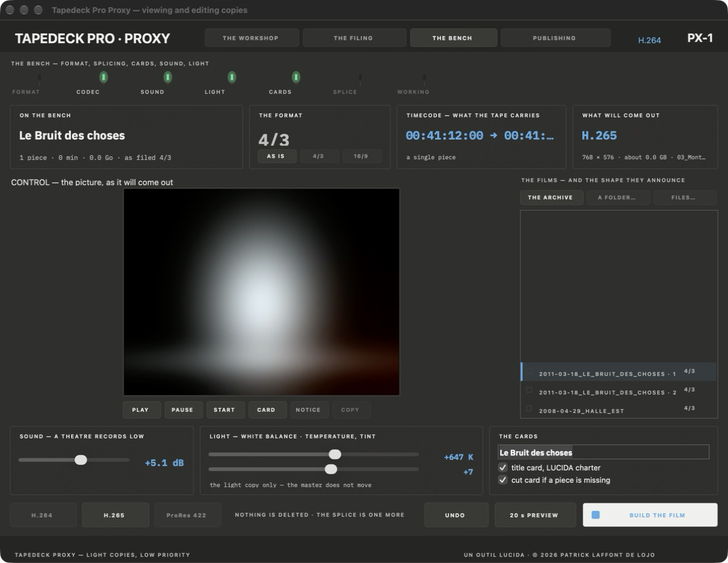Click the +7 tint value

tap(468, 472)
